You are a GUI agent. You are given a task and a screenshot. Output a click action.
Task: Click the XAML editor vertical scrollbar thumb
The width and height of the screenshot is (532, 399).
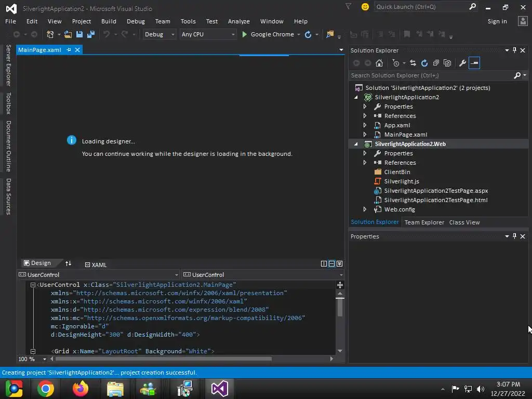340,307
